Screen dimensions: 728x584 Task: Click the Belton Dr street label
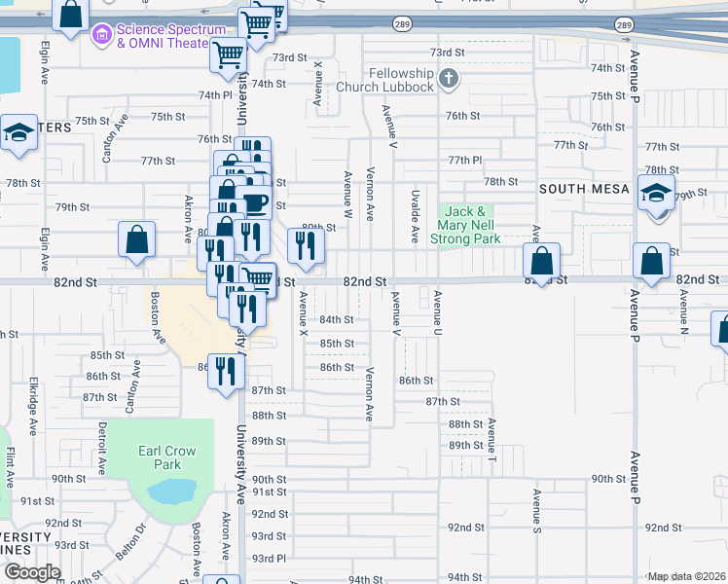[x=130, y=541]
